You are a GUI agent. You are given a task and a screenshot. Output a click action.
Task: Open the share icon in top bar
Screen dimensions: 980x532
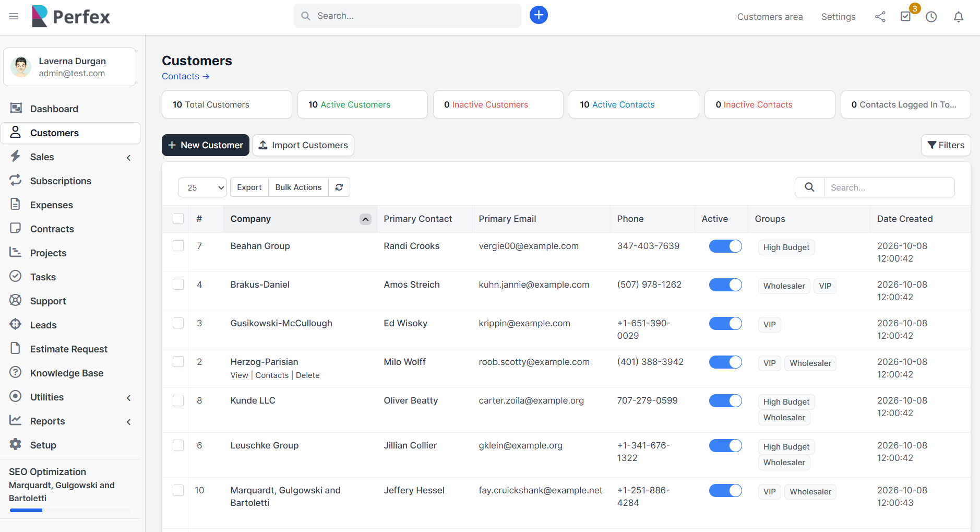click(x=880, y=17)
